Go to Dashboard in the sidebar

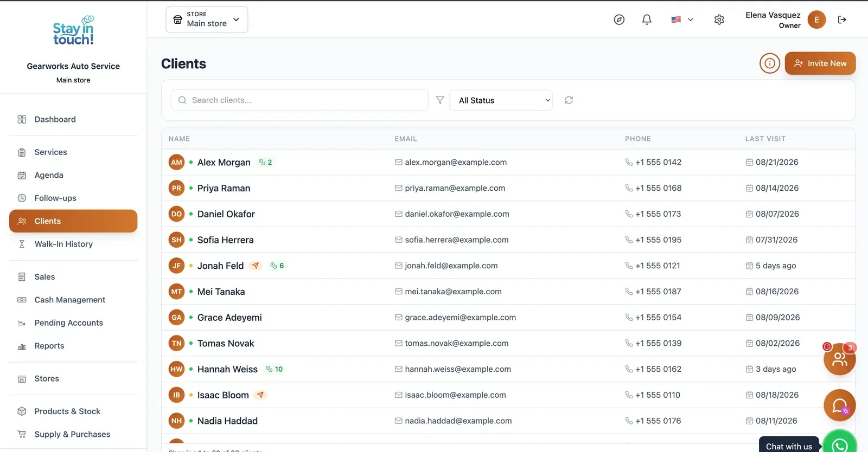73,119
